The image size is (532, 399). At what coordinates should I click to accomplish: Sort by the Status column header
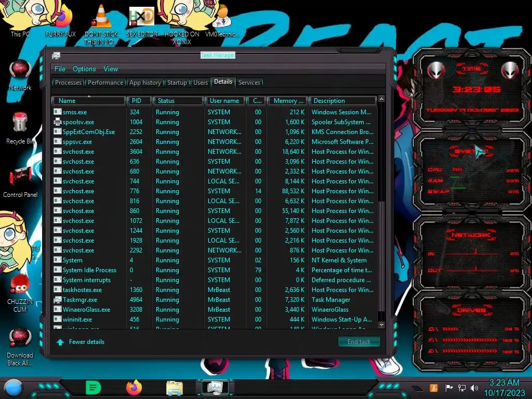[179, 101]
